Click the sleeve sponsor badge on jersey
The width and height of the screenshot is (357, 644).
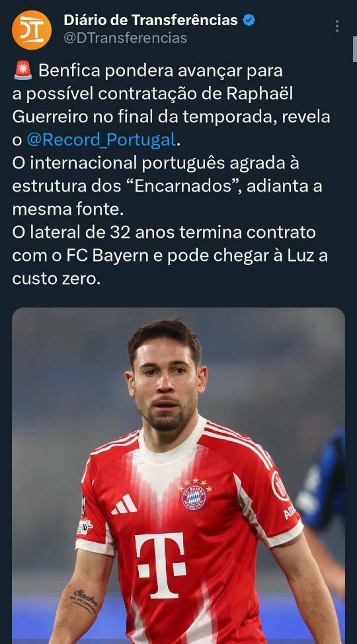click(280, 486)
